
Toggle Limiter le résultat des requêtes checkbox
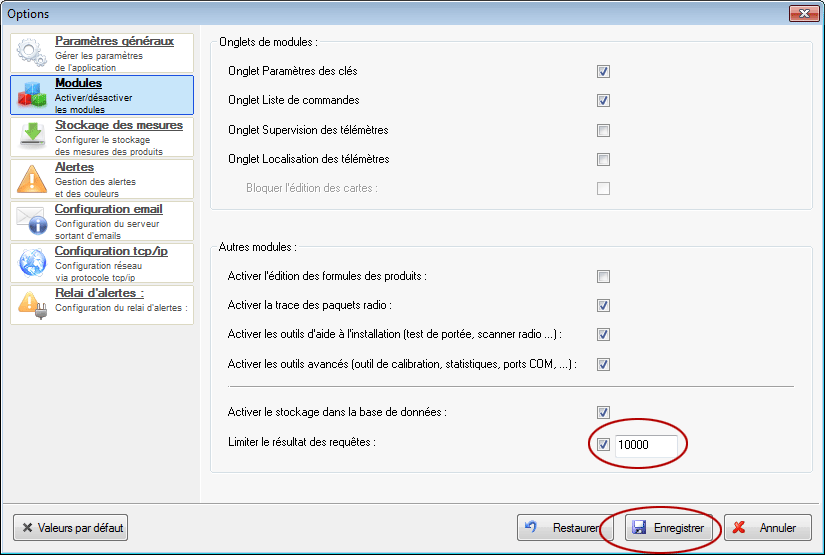pyautogui.click(x=603, y=445)
